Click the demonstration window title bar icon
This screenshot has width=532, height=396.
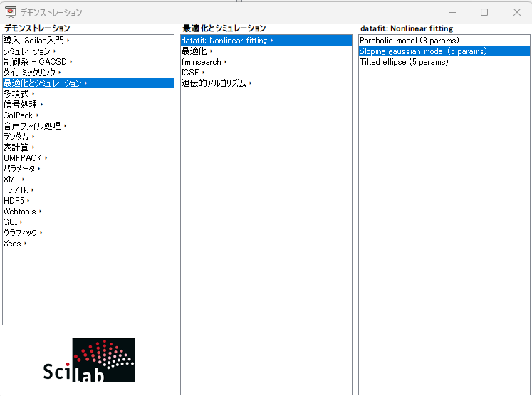[11, 12]
